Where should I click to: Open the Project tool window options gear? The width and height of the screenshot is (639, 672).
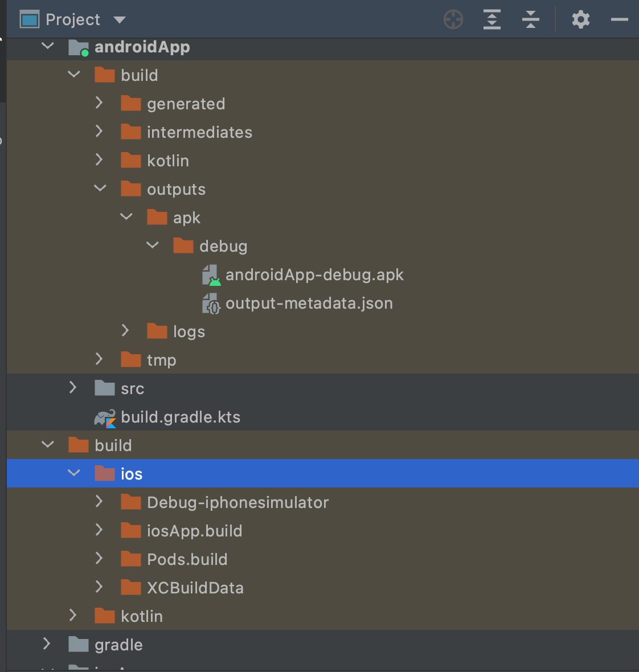[580, 19]
